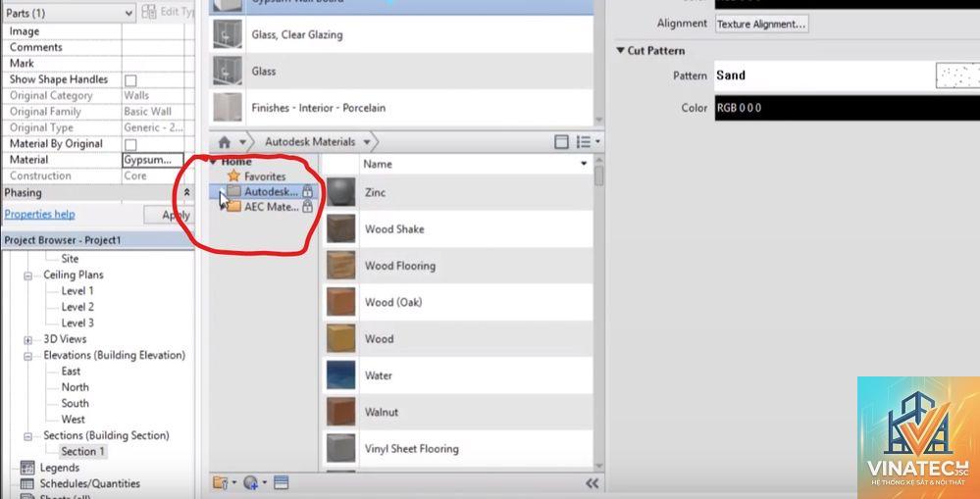This screenshot has width=980, height=499.
Task: Collapse Sections (Building Section) node
Action: 28,436
